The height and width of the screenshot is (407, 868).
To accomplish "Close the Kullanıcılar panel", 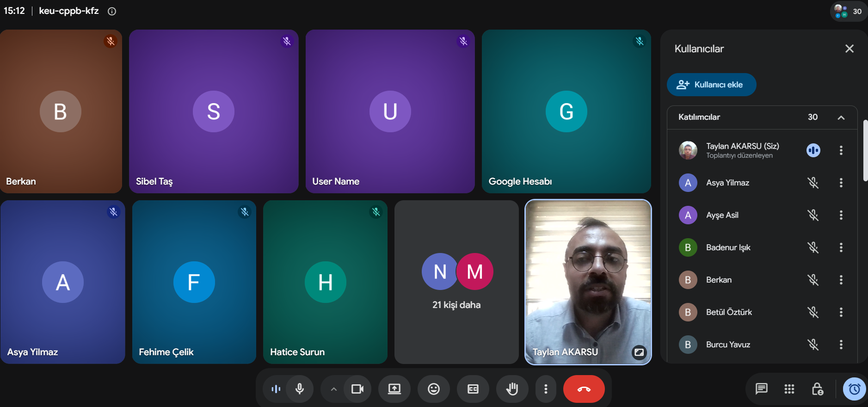I will pos(850,49).
